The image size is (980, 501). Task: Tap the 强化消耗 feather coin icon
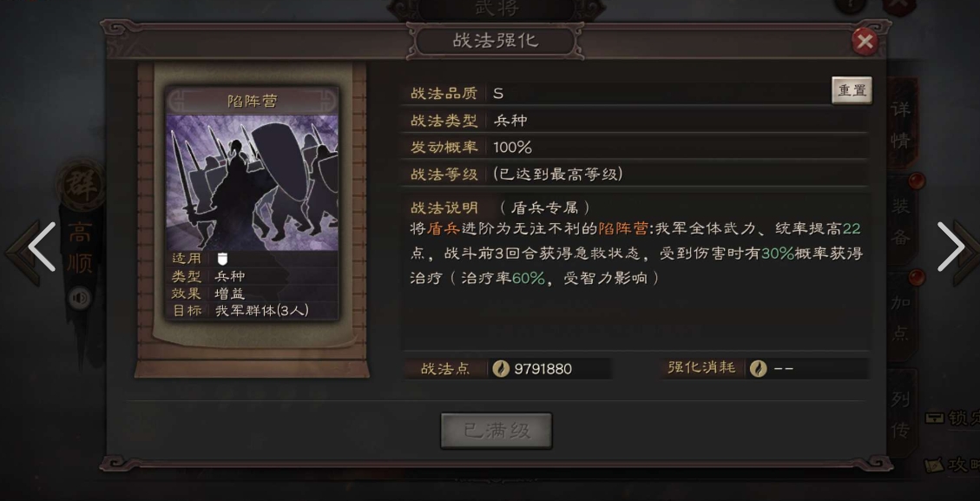click(x=758, y=368)
